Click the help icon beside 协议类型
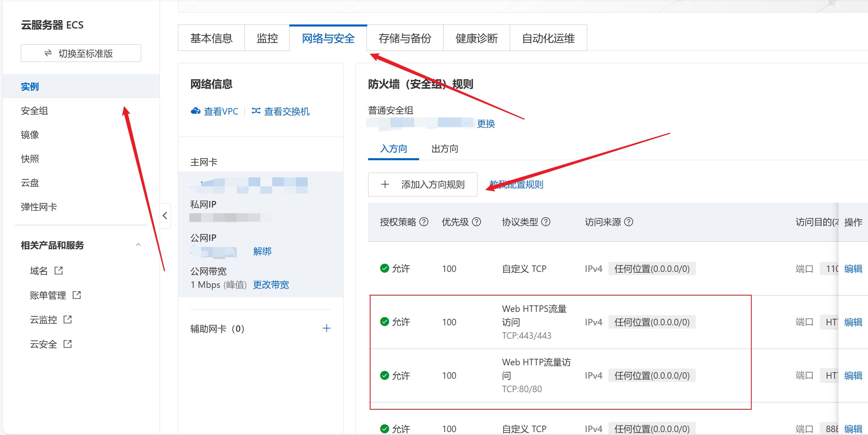The width and height of the screenshot is (868, 435). (x=546, y=222)
